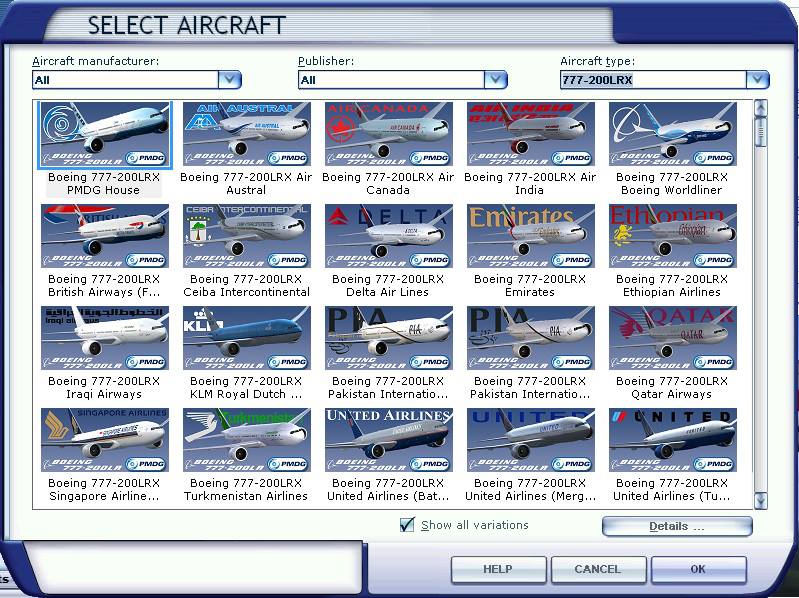799x598 pixels.
Task: Pick the Turkmenistan Airlines thumbnail
Action: pyautogui.click(x=247, y=440)
